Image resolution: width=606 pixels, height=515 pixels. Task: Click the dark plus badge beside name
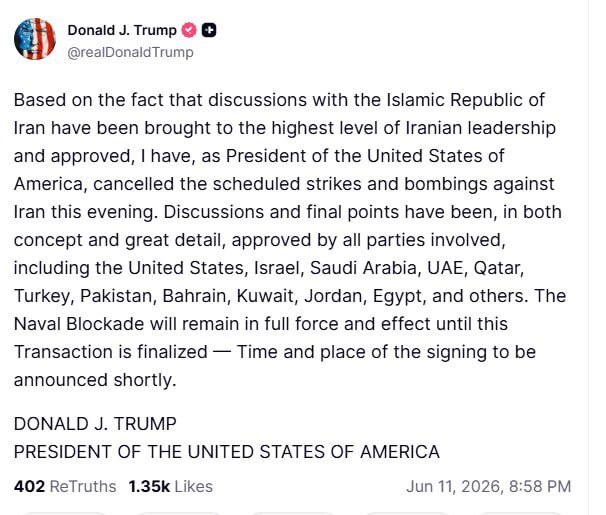(x=209, y=30)
